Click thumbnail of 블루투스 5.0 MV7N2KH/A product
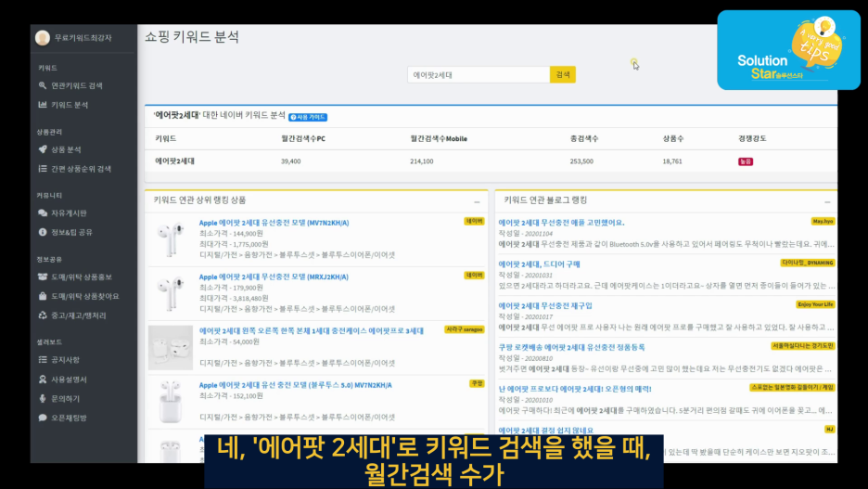868x489 pixels. (x=171, y=402)
